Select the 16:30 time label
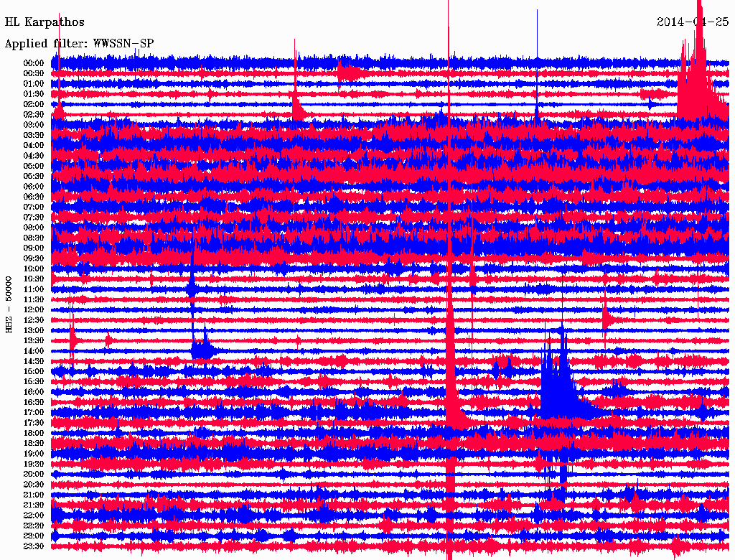This screenshot has width=735, height=560. click(x=34, y=402)
